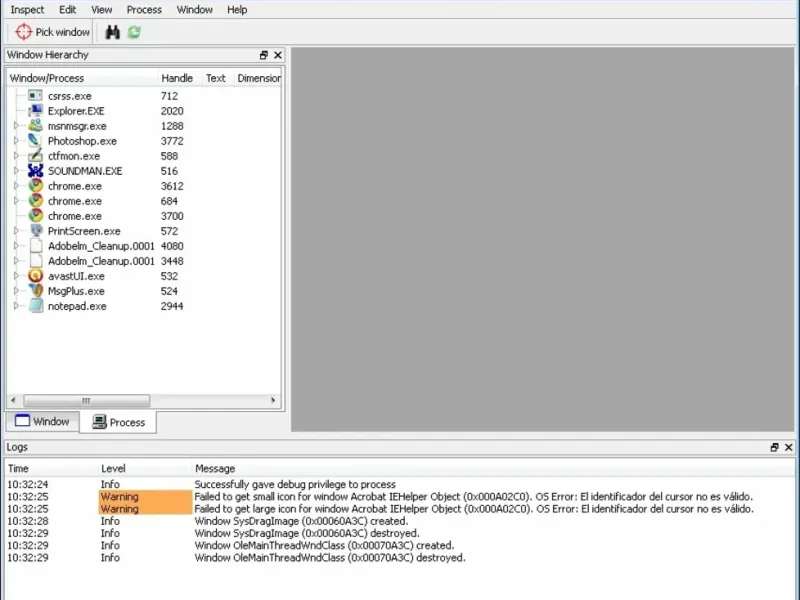Select the MsgPlus.exe icon

(x=35, y=291)
